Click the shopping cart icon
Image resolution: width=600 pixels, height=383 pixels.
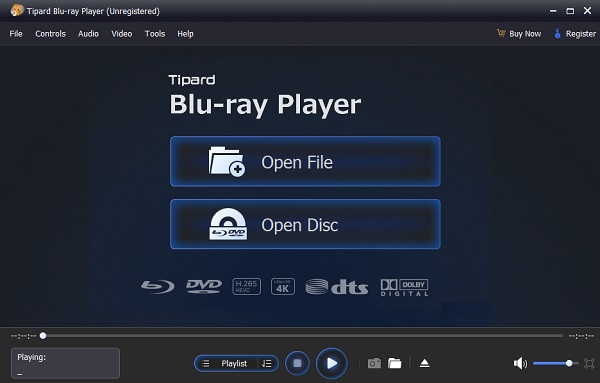501,33
